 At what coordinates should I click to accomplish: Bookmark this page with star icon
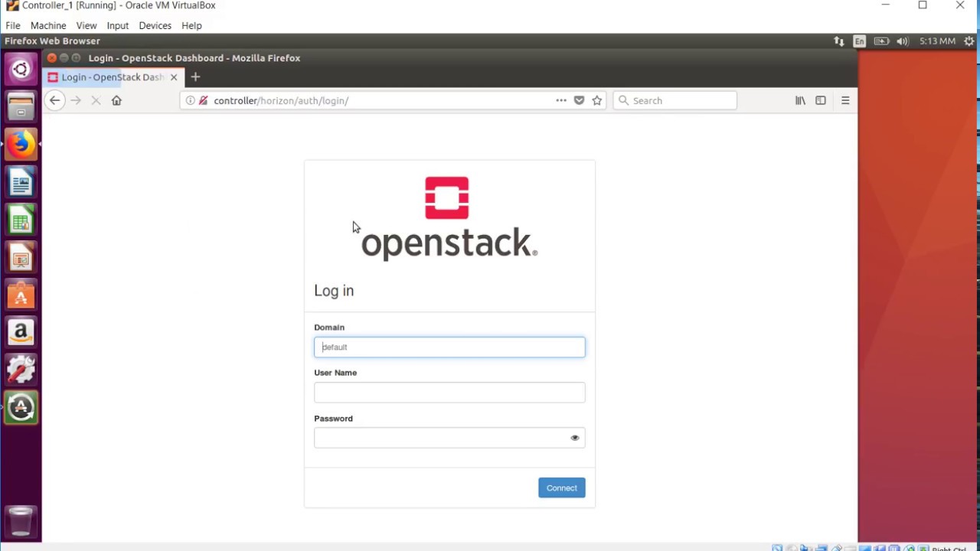pyautogui.click(x=597, y=100)
